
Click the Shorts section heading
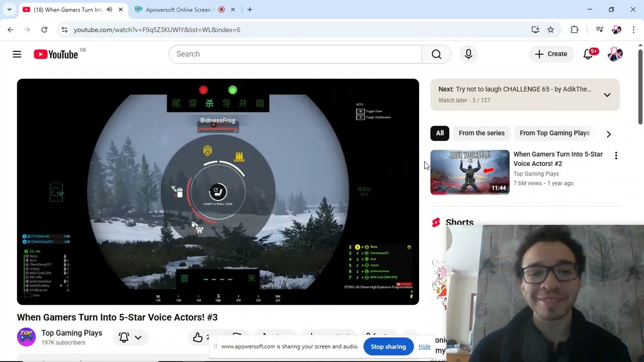(459, 222)
